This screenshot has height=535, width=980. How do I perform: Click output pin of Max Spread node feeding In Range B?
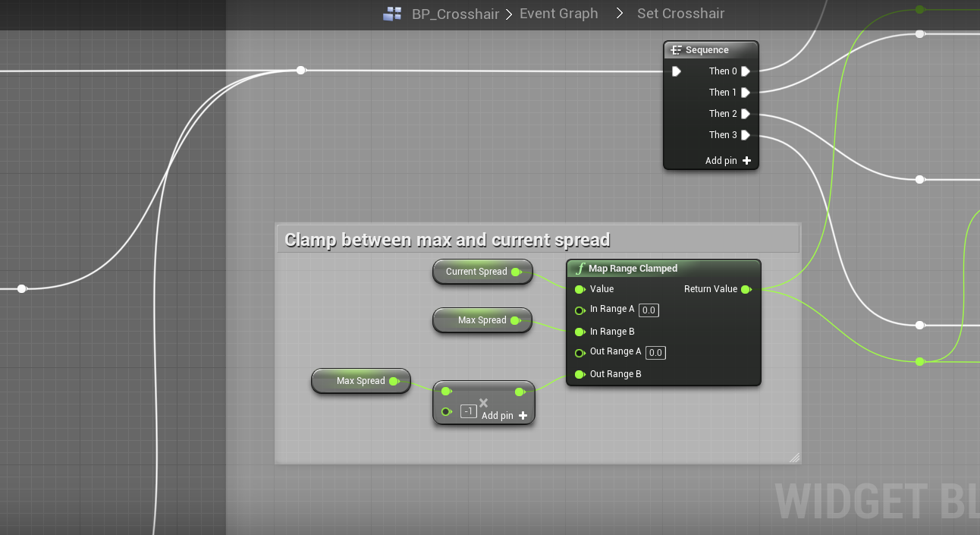click(x=515, y=320)
